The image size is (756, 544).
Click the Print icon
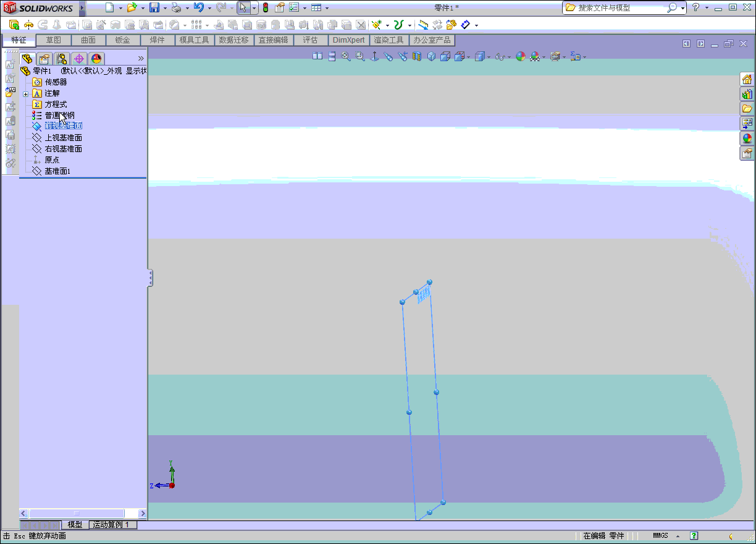177,7
